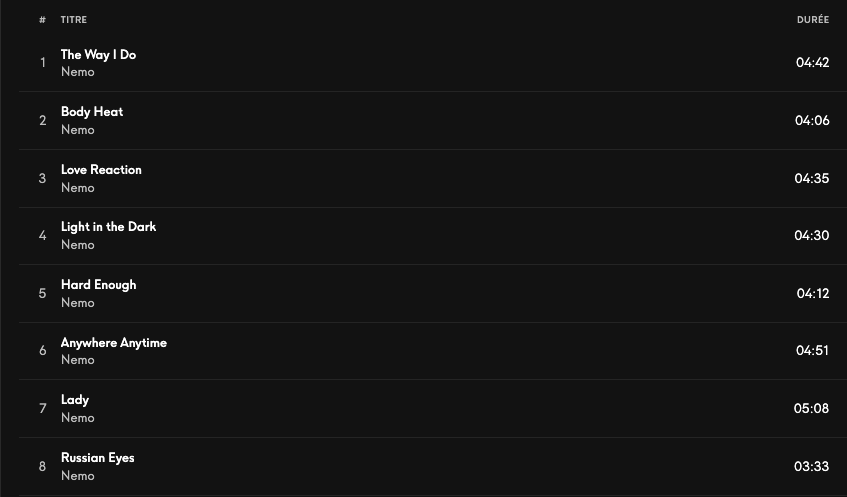This screenshot has width=847, height=497.
Task: Click the 04:06 duration of Body Heat
Action: click(x=812, y=121)
